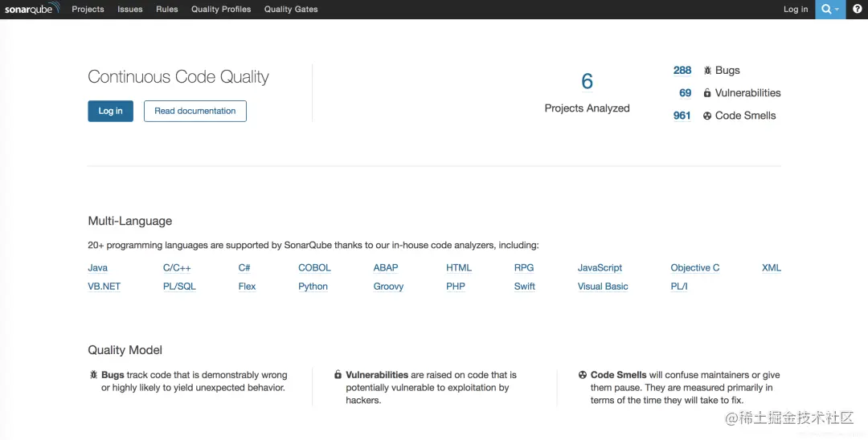Open the HTML language link
This screenshot has height=440, width=868.
click(x=459, y=267)
